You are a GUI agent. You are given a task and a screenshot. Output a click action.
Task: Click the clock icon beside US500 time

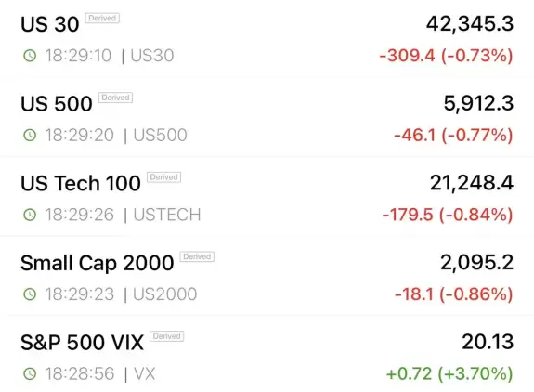pyautogui.click(x=30, y=136)
